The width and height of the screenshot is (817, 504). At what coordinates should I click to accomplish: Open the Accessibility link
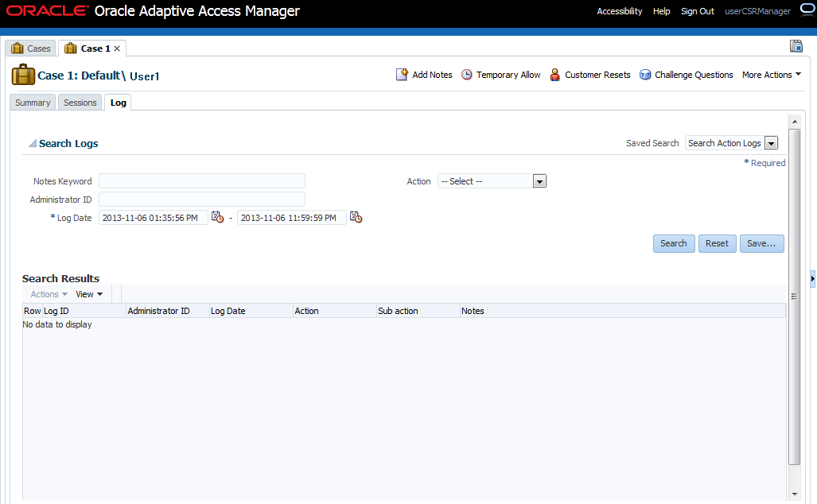click(x=620, y=11)
